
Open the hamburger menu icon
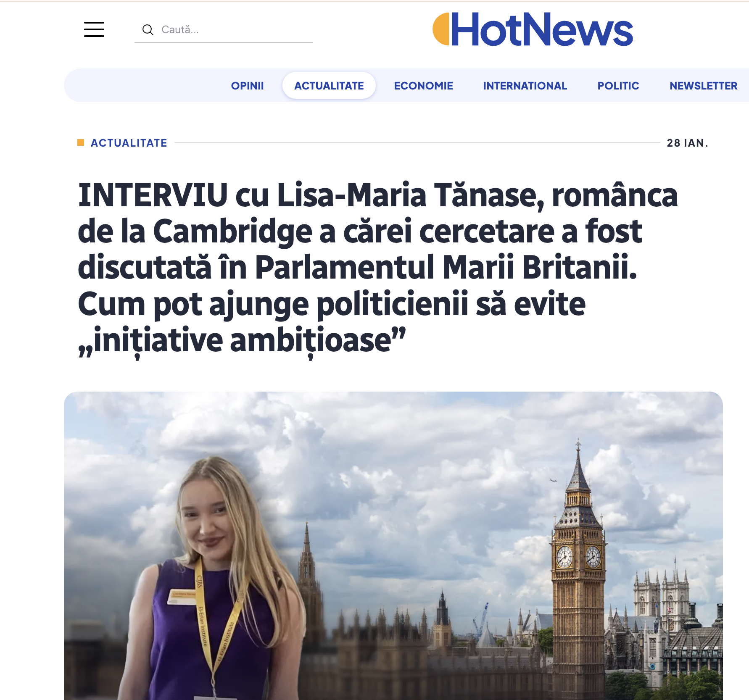[94, 29]
